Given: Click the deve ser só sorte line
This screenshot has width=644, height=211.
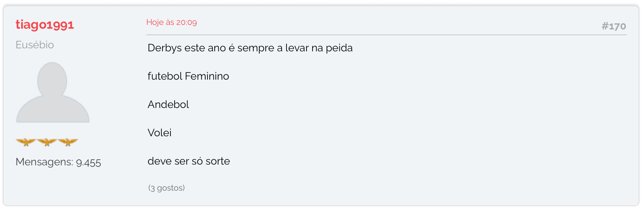Looking at the screenshot, I should (x=189, y=161).
